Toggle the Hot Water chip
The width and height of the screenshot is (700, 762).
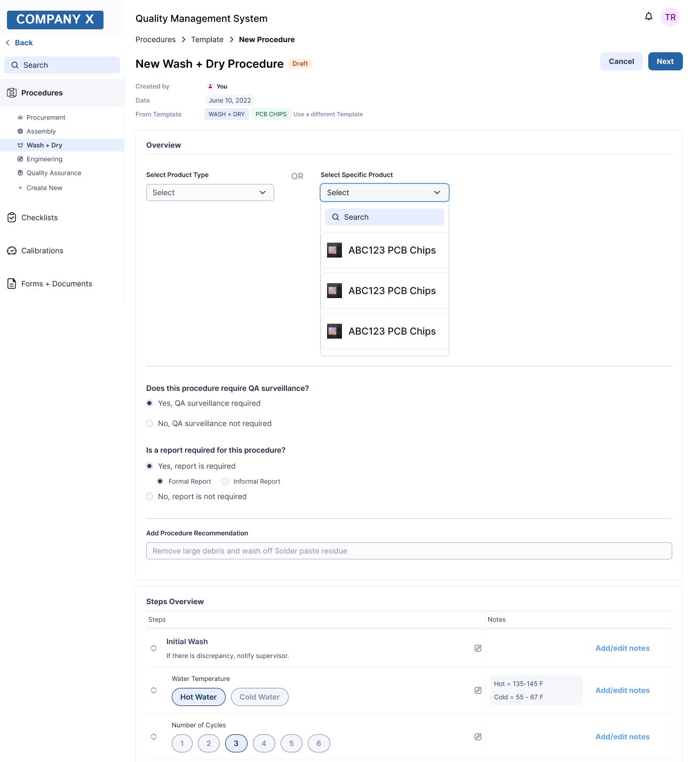198,697
